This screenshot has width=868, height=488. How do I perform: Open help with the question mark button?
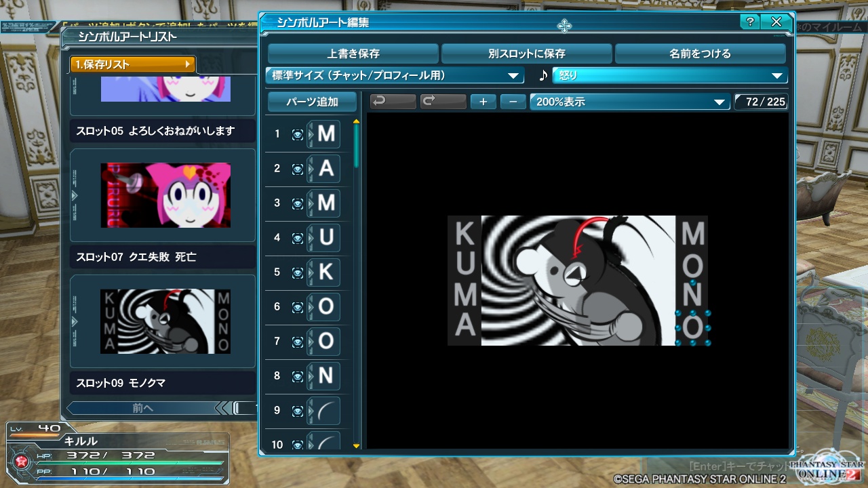[x=749, y=22]
